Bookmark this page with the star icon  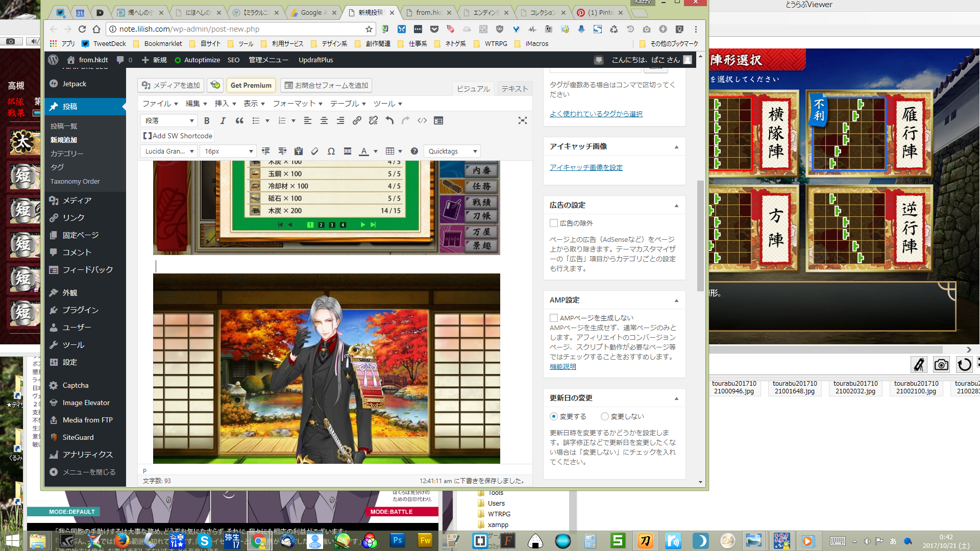pos(369,29)
